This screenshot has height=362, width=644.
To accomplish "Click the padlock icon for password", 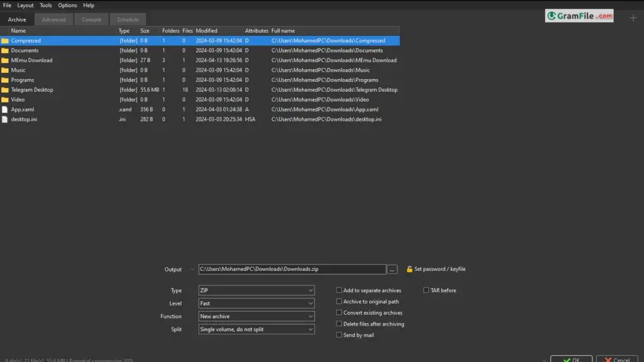I will coord(409,269).
